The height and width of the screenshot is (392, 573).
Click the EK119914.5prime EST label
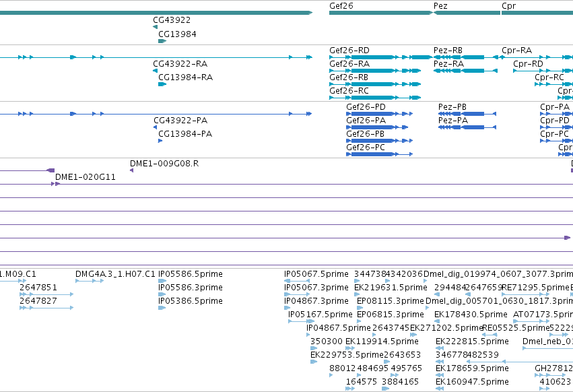382,341
